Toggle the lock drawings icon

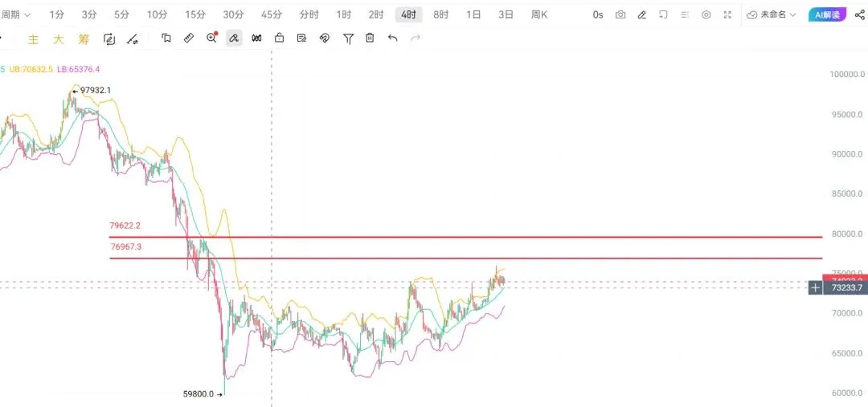[x=279, y=39]
